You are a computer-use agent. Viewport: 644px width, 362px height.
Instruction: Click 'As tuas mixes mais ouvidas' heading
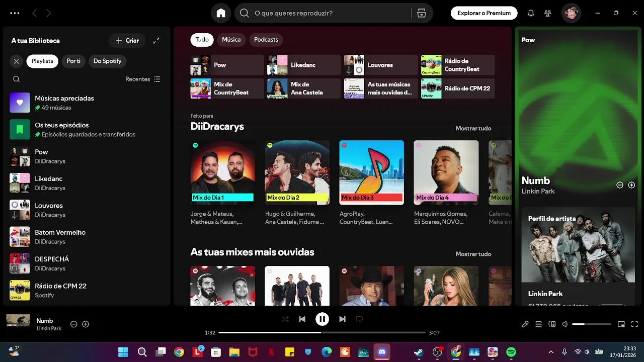253,252
